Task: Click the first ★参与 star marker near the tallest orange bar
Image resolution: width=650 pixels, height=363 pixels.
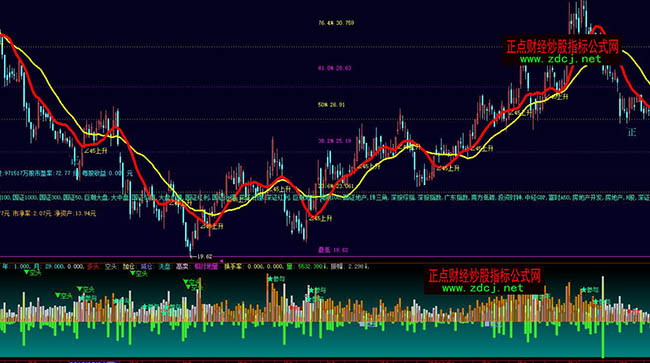Action: point(276,279)
